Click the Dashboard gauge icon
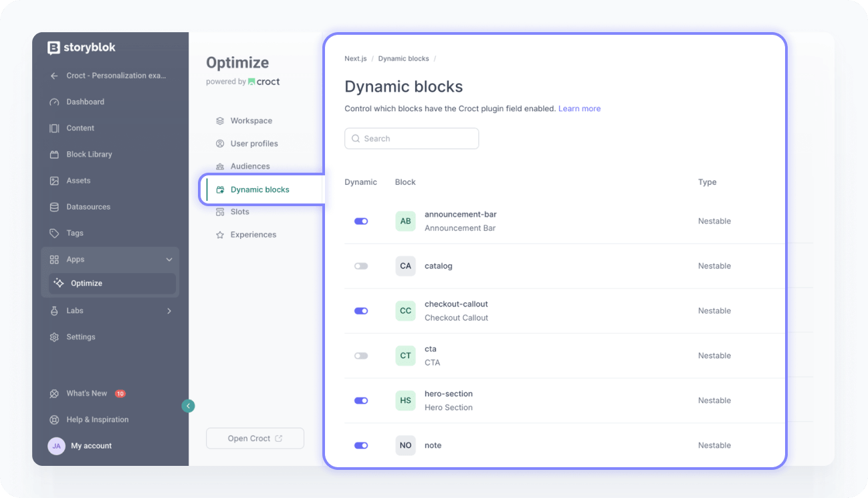868x498 pixels. [x=54, y=102]
